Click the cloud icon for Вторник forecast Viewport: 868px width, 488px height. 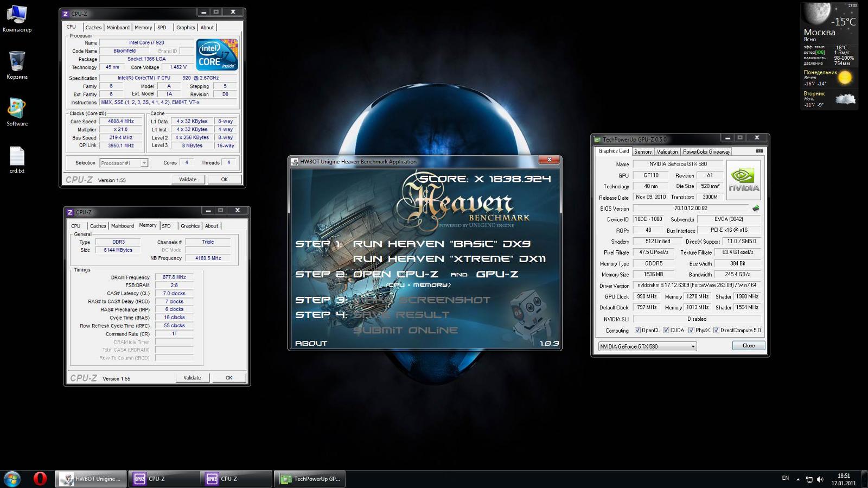[845, 99]
